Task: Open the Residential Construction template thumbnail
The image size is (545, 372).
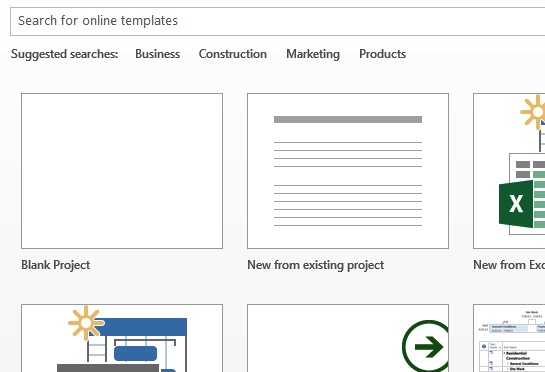Action: [x=509, y=338]
